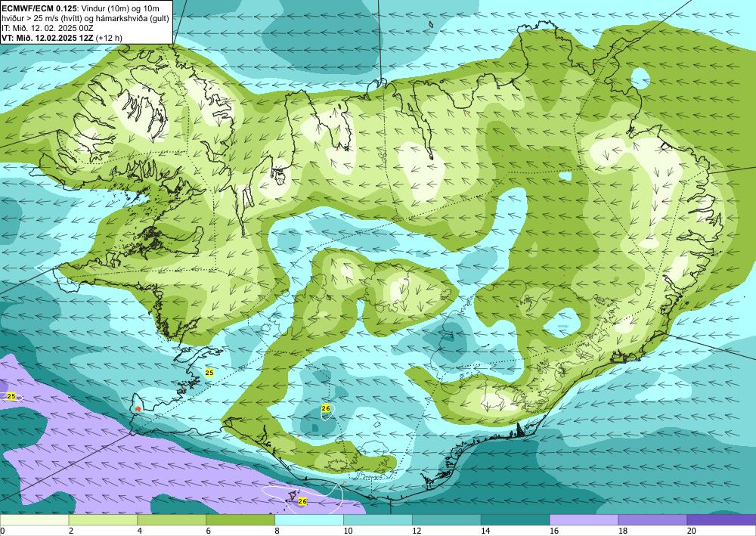The image size is (756, 536).
Task: Click the legend scale value '12'
Action: point(417,531)
